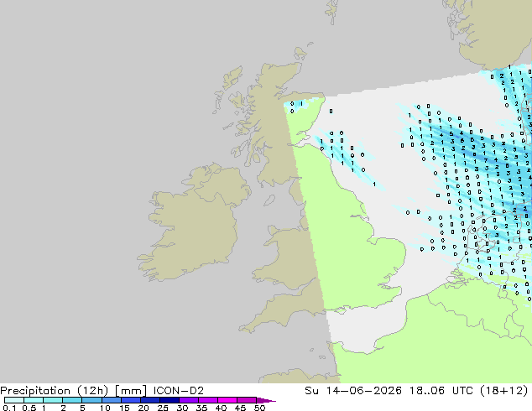
Task: Click the 35 mm legend color swatch
Action: pyautogui.click(x=207, y=400)
